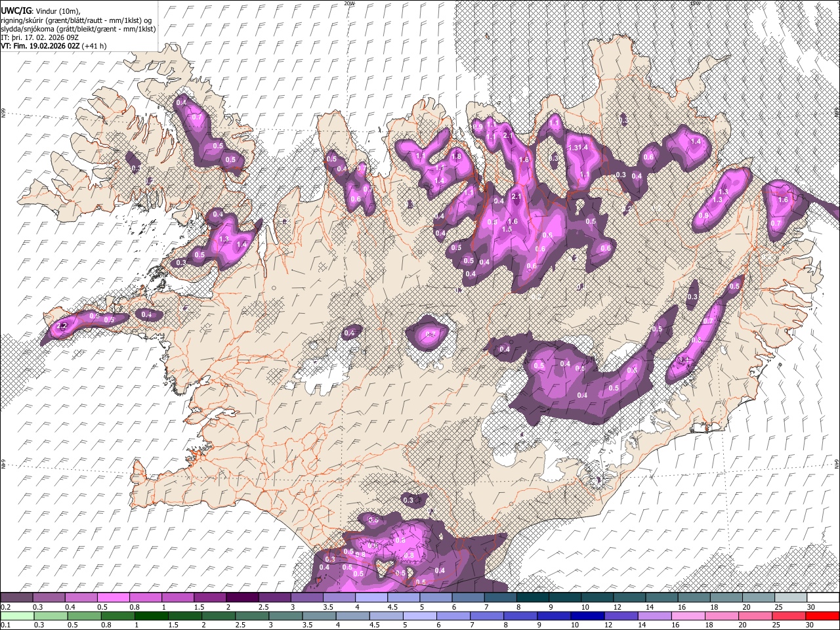Viewport: 840px width, 630px height.
Task: Select dark mauve 0.2–0.3 snow legend swatch
Action: (x=16, y=598)
